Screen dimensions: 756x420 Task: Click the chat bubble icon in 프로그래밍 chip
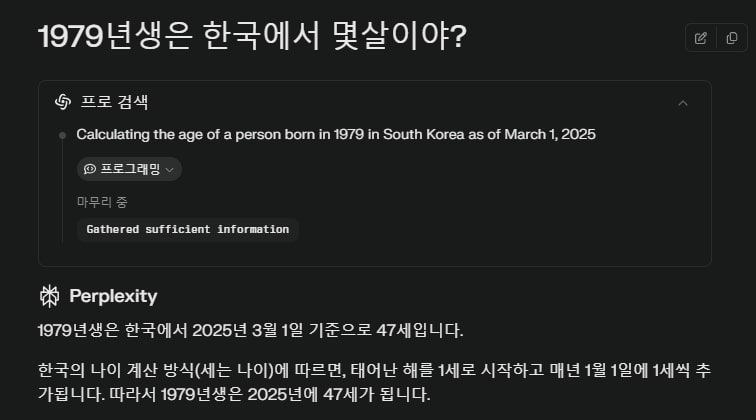(90, 169)
